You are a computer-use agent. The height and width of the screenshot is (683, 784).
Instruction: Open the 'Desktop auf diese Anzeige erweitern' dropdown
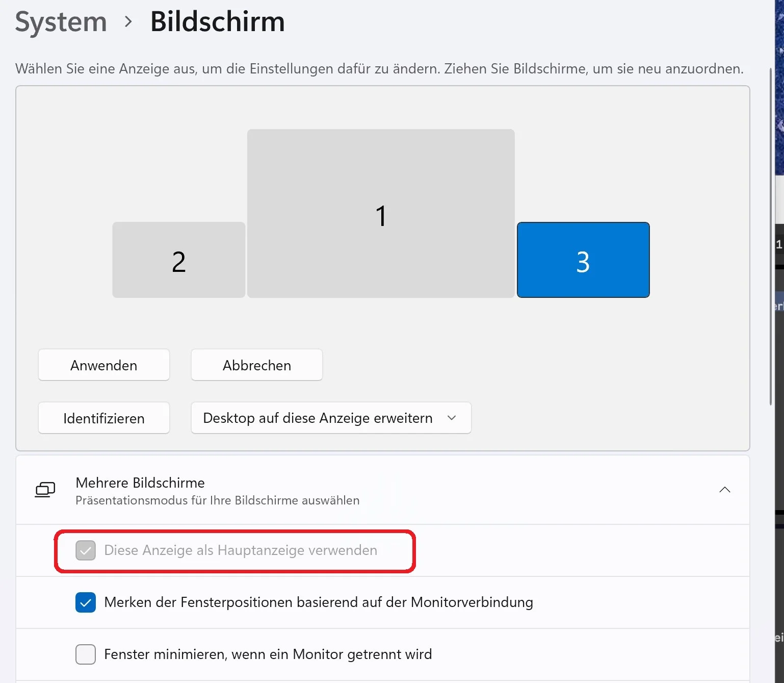[x=331, y=418]
